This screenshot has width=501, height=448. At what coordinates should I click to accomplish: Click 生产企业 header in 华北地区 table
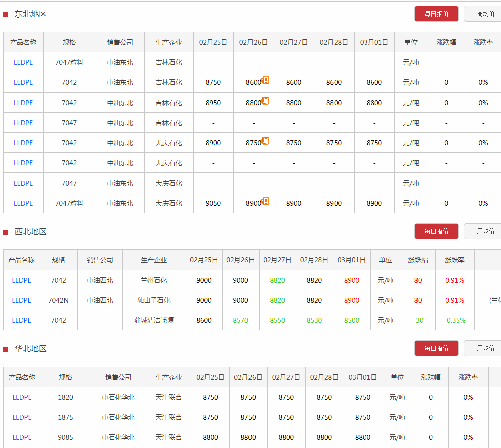click(169, 378)
